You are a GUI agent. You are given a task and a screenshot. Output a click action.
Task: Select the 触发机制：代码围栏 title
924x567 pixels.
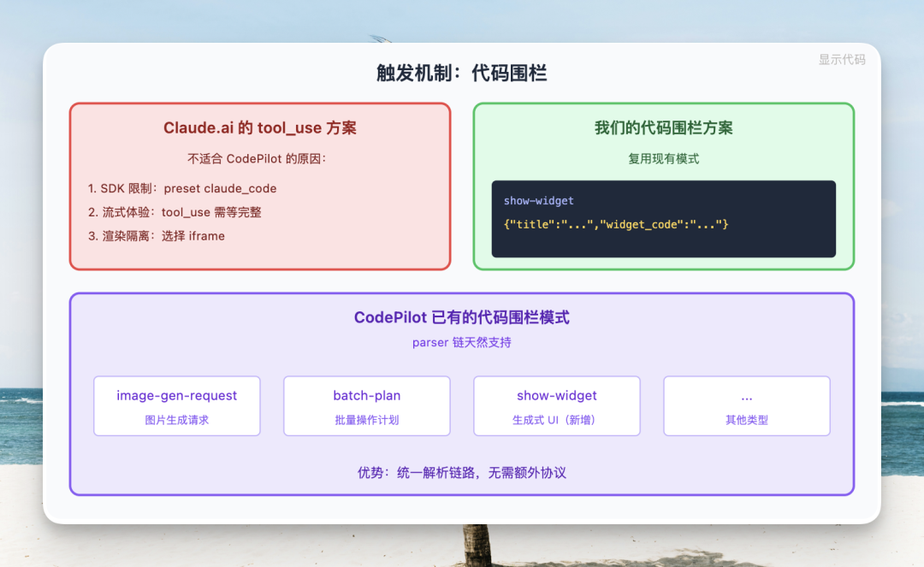(x=462, y=74)
